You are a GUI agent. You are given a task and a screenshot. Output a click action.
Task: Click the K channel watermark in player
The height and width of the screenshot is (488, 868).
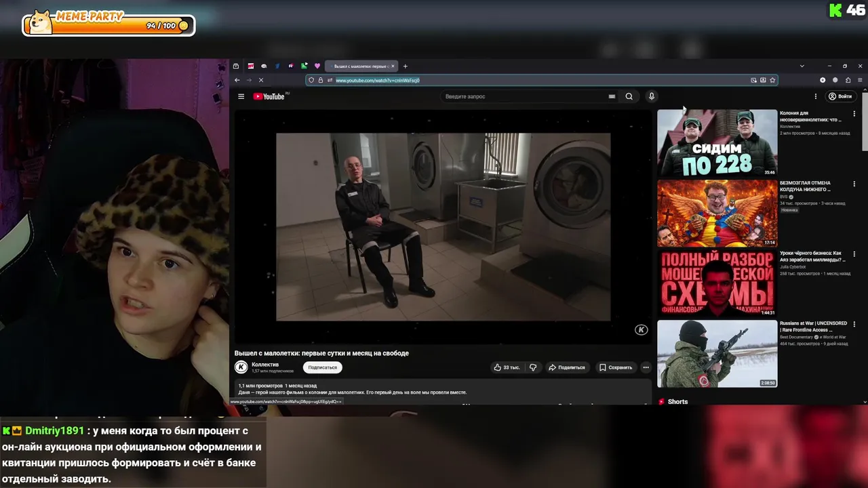click(x=641, y=330)
